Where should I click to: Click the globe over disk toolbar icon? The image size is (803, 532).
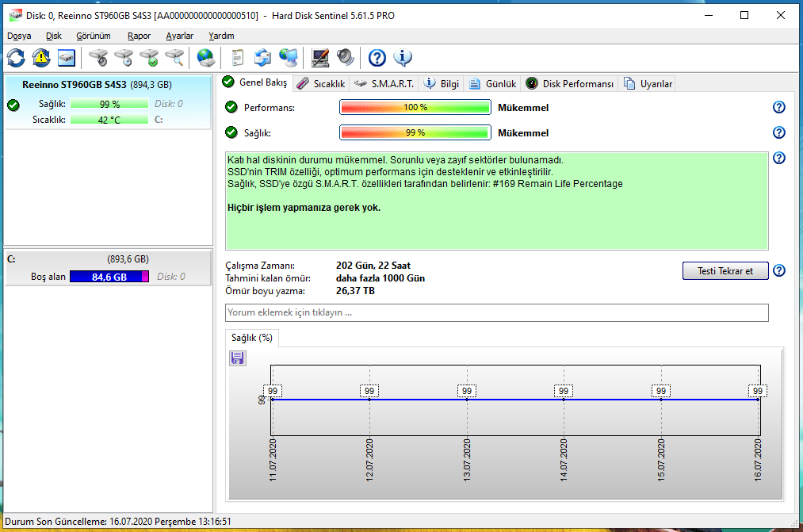206,58
